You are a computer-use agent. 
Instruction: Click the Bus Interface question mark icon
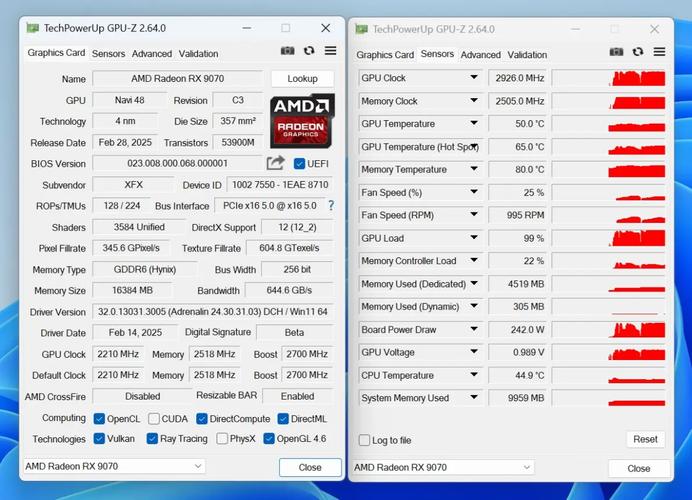point(331,206)
